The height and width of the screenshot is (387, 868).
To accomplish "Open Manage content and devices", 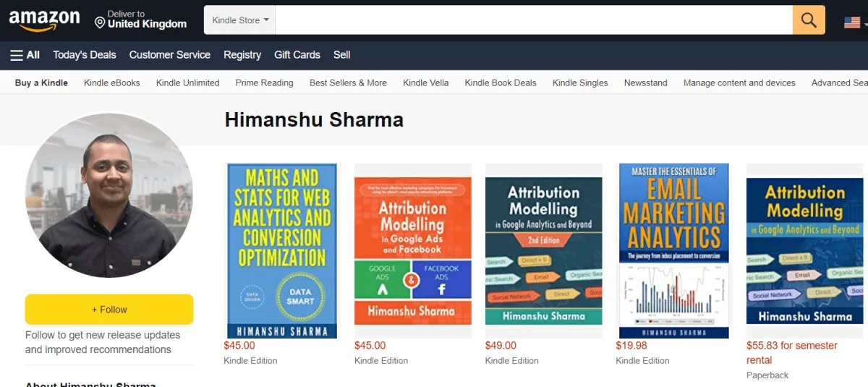I will tap(739, 82).
